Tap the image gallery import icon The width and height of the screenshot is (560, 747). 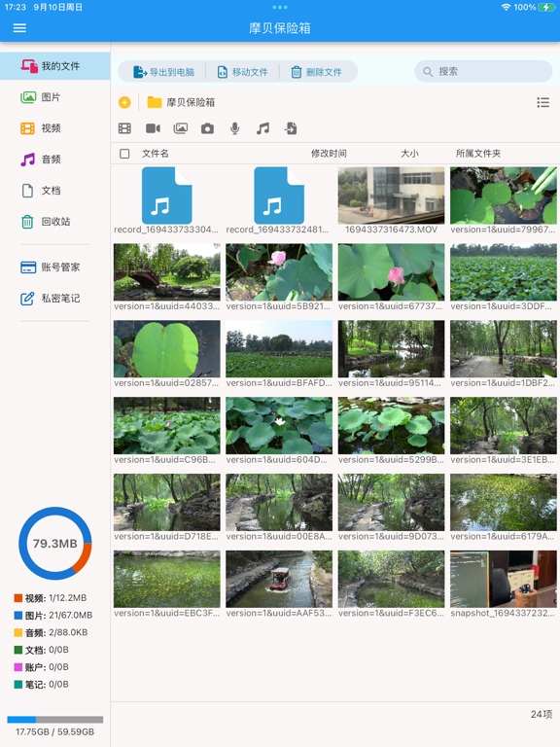[181, 128]
